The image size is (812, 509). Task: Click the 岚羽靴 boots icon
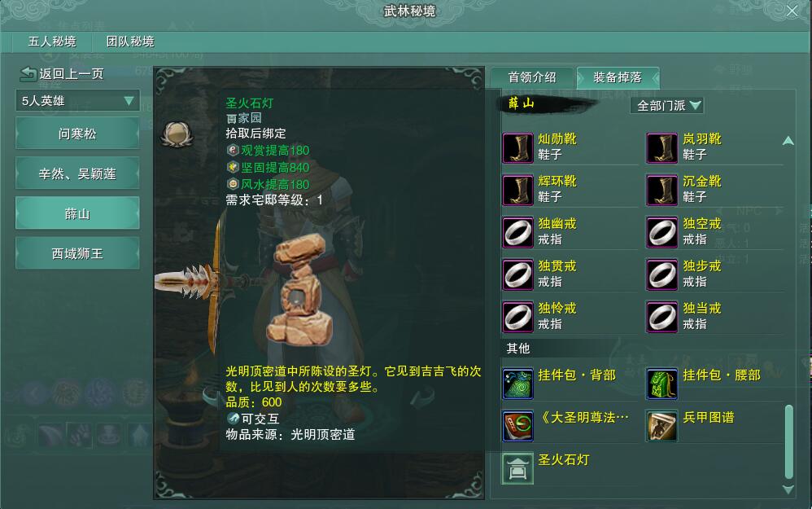[x=661, y=148]
